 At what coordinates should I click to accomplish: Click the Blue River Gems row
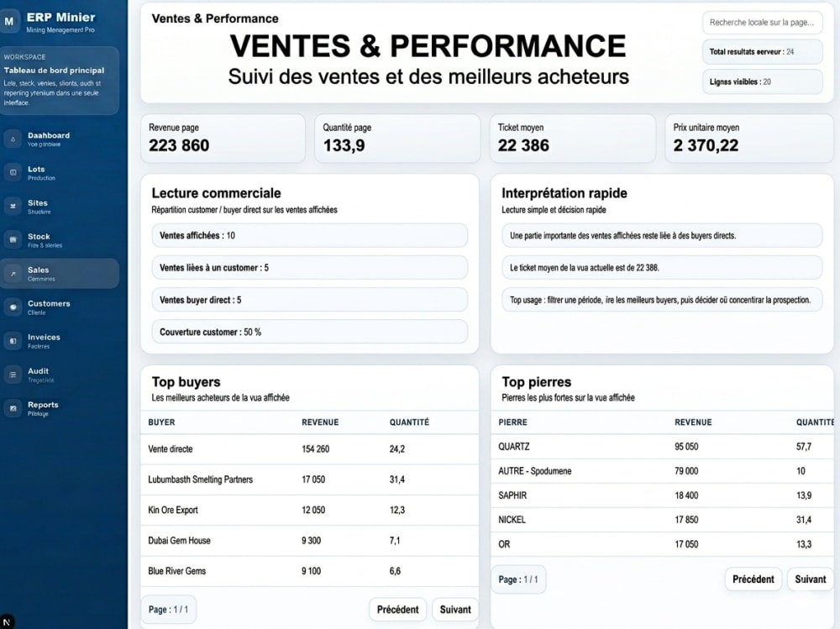point(310,571)
